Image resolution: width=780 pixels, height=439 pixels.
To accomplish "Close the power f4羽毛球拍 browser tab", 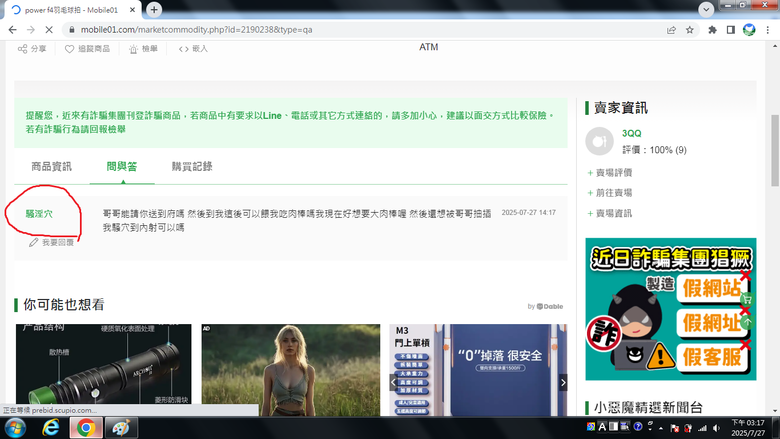I will click(x=132, y=10).
